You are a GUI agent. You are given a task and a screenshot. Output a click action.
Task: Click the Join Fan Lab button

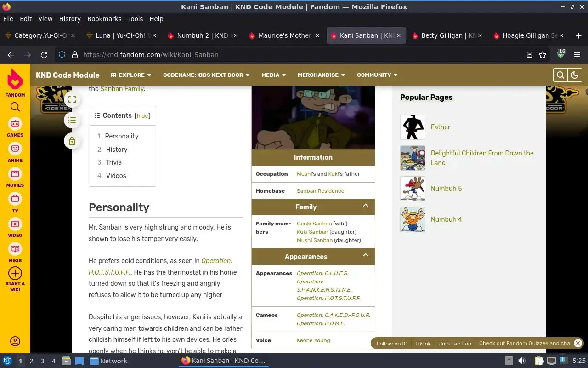point(455,344)
